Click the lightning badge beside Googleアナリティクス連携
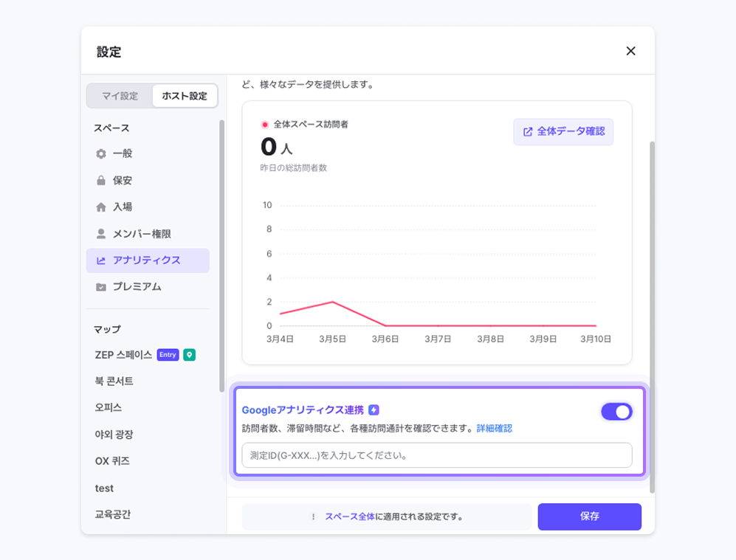Image resolution: width=736 pixels, height=560 pixels. [374, 410]
